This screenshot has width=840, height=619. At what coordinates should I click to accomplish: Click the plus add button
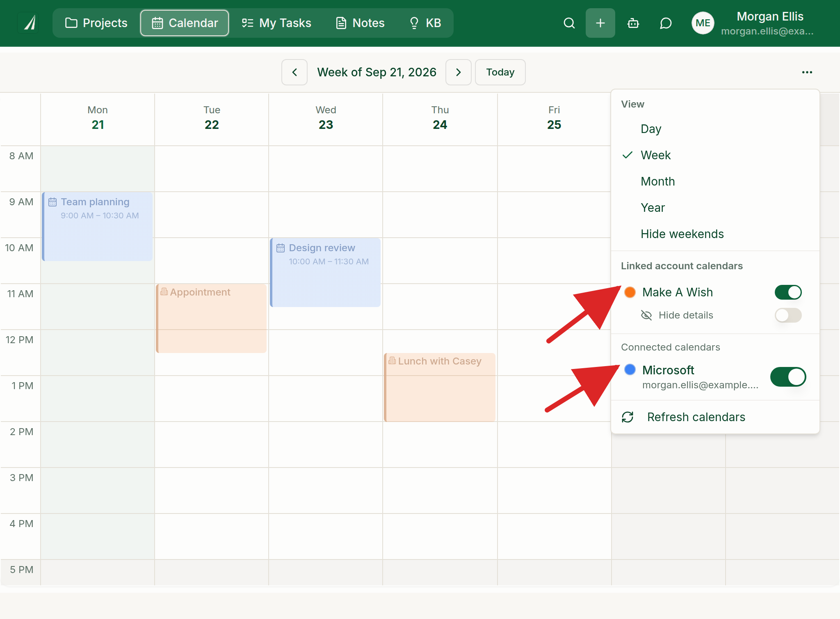600,23
